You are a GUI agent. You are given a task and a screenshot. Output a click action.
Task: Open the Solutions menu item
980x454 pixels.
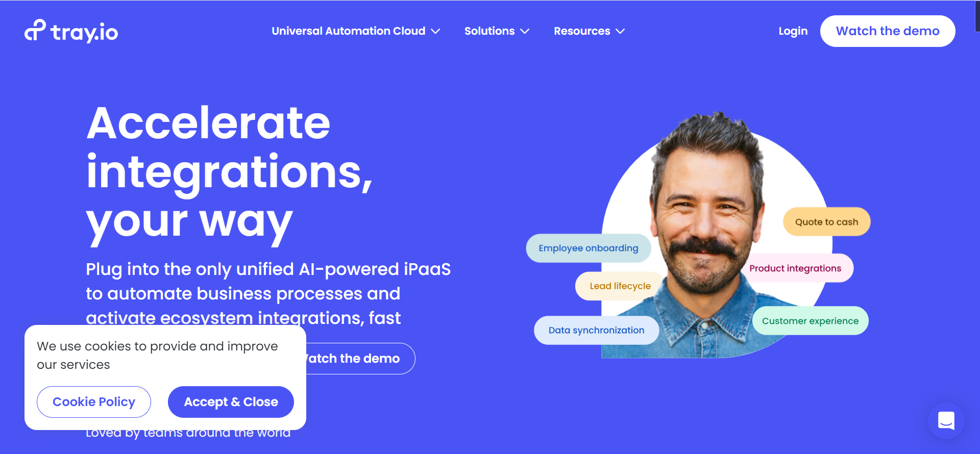point(489,31)
